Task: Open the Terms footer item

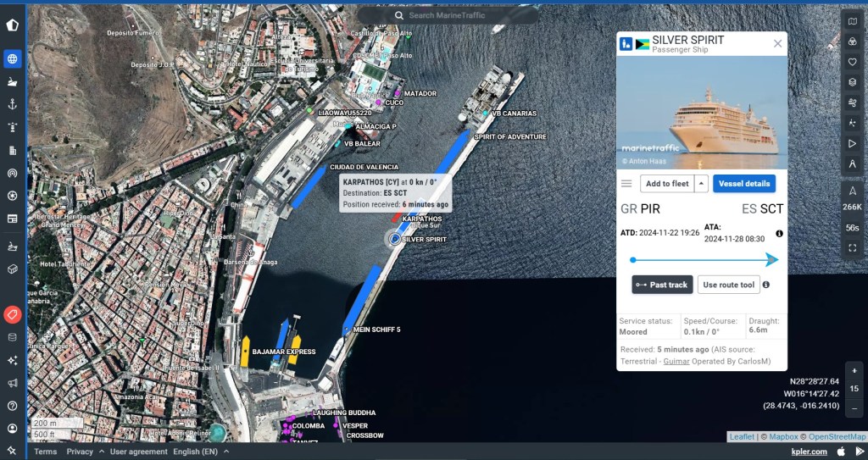Action: (46, 452)
